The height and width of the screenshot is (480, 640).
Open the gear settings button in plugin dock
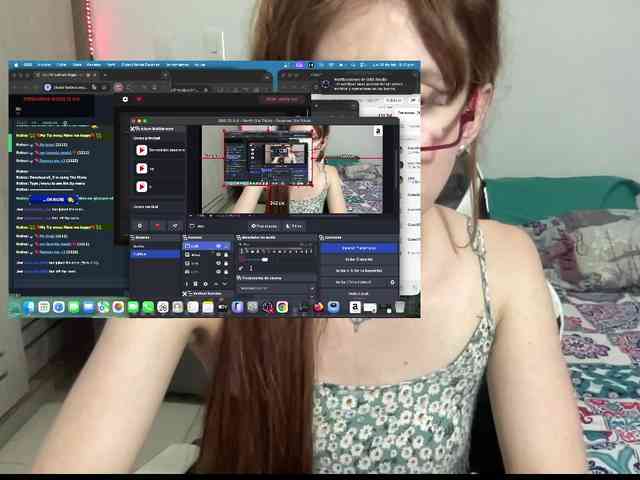coord(140,226)
